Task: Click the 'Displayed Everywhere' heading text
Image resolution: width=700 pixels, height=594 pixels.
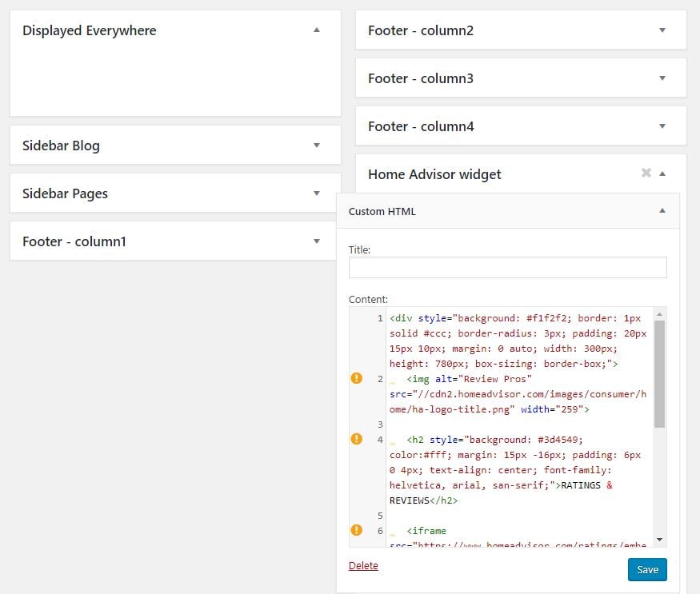Action: point(90,30)
